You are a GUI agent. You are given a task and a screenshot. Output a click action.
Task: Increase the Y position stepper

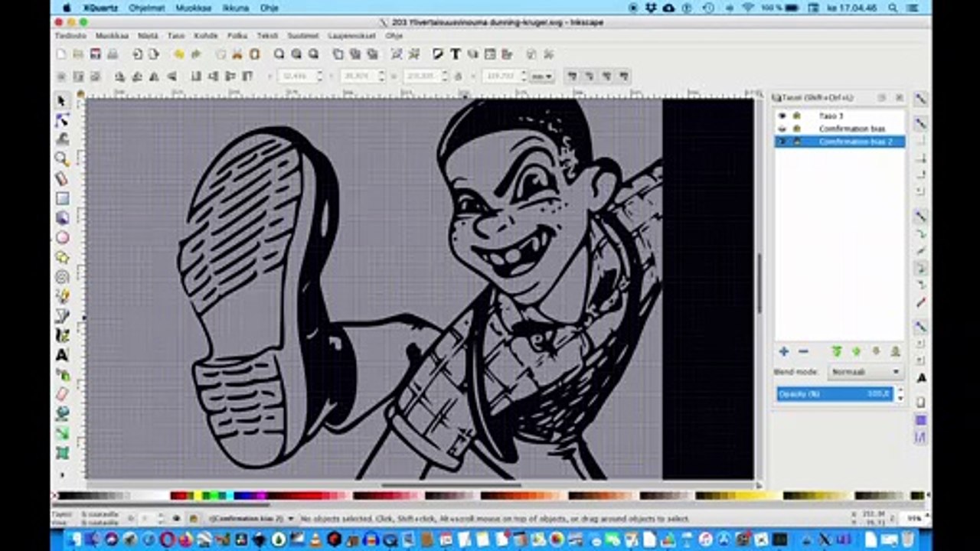[381, 73]
